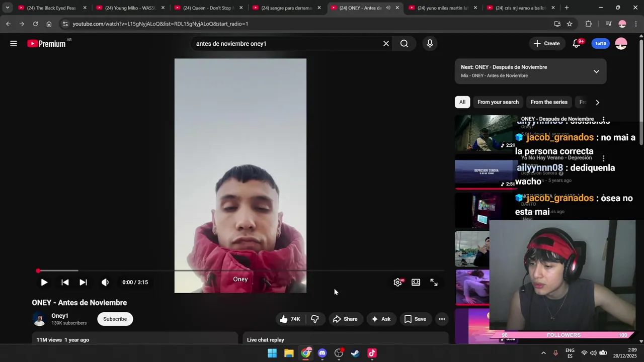Seek on the video progress bar
Screen dimensions: 644x362
240,271
